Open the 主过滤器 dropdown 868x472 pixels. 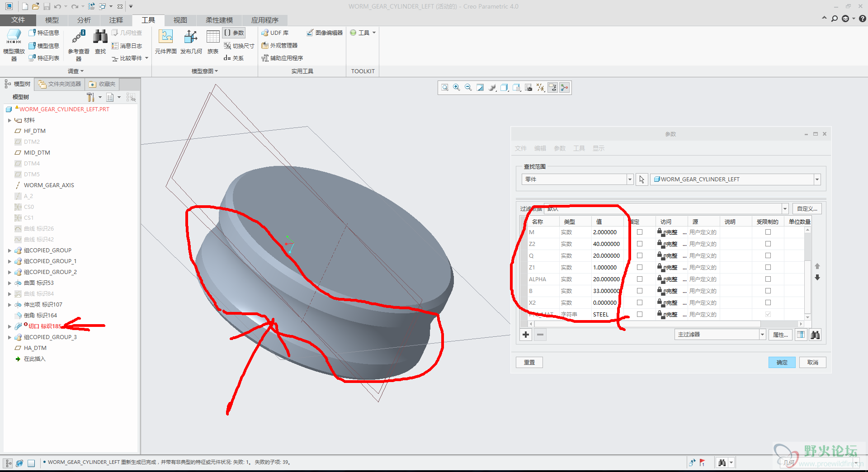pyautogui.click(x=762, y=335)
